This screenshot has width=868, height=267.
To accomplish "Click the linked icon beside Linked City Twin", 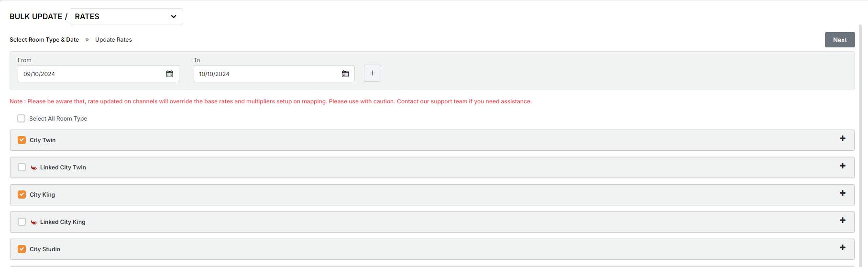I will pos(34,167).
